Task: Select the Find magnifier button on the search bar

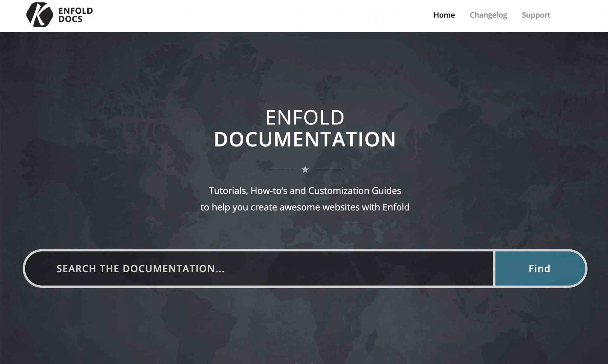Action: 539,269
